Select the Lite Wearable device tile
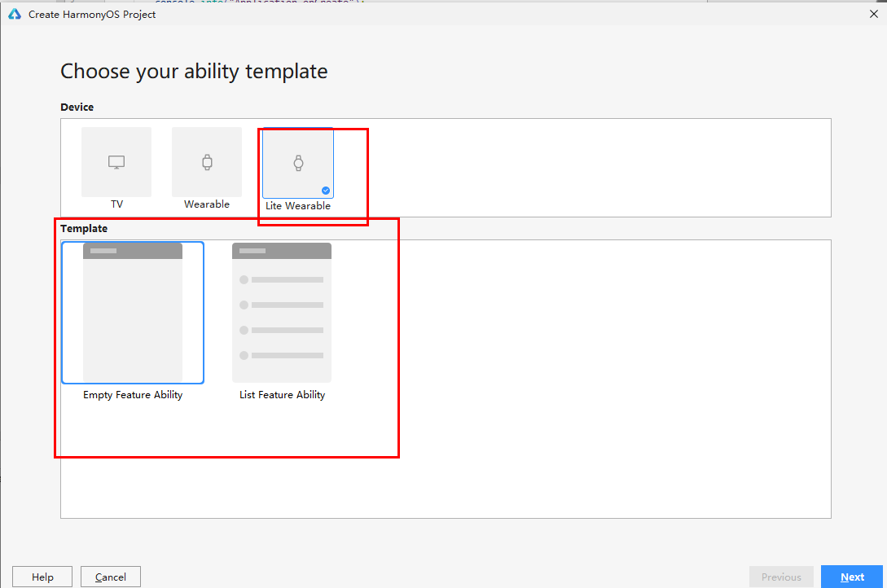Viewport: 887px width, 588px height. tap(298, 163)
